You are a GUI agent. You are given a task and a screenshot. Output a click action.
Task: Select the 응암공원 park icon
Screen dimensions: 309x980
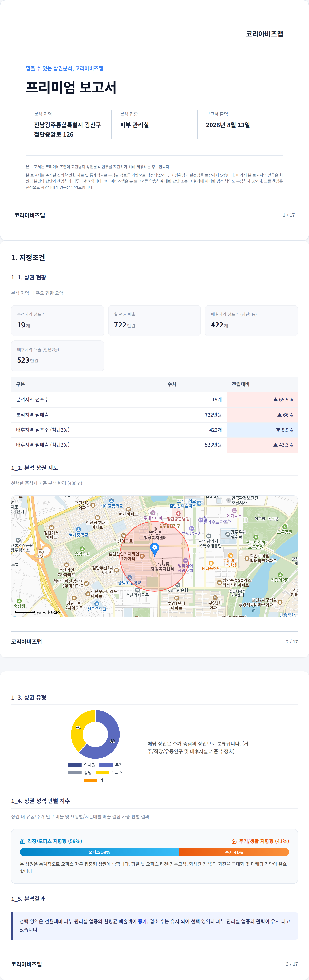82,549
